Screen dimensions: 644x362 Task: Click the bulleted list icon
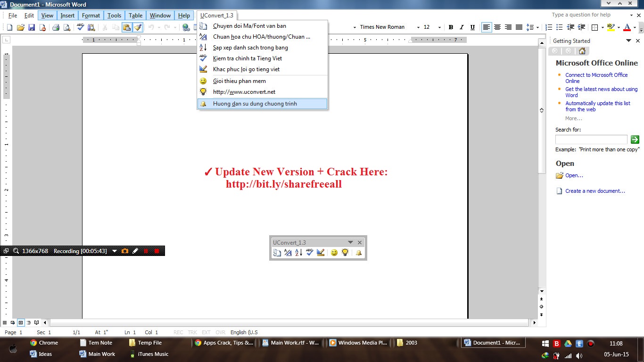560,27
